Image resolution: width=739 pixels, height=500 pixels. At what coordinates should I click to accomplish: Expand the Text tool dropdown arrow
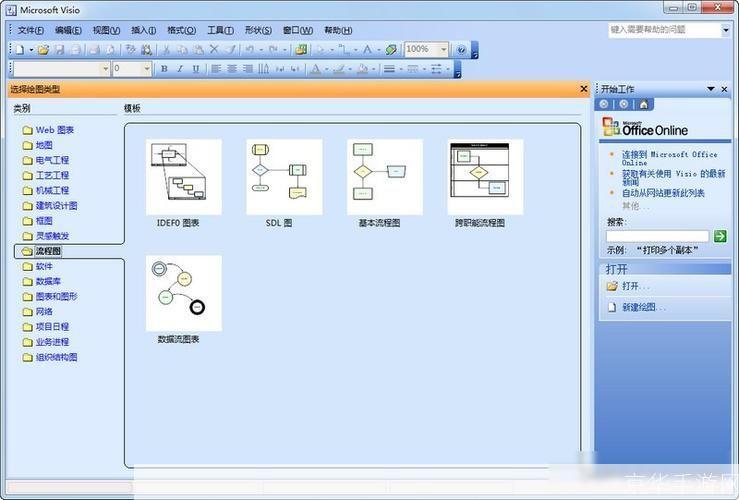tap(378, 49)
